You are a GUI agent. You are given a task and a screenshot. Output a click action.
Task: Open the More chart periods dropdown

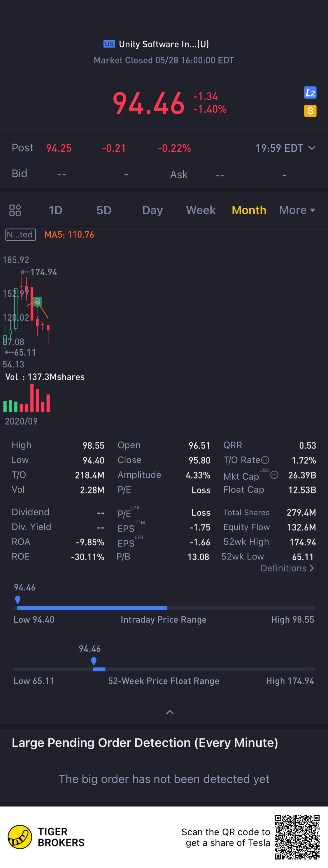click(297, 210)
